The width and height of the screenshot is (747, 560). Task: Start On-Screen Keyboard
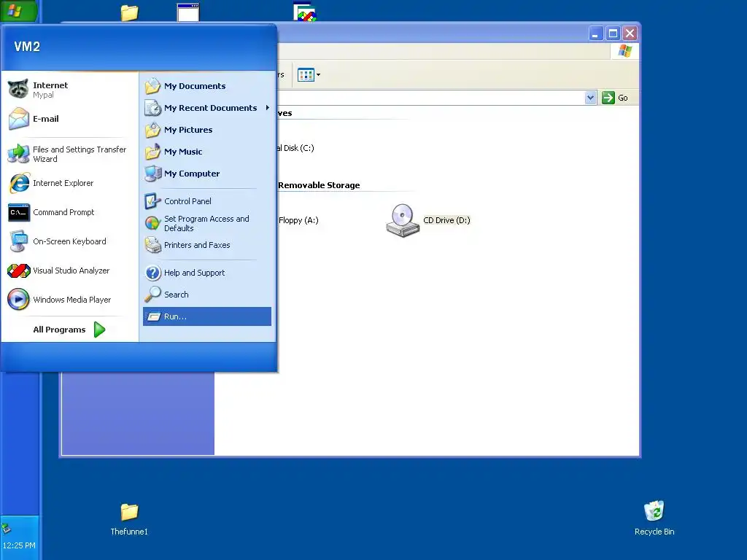tap(69, 241)
